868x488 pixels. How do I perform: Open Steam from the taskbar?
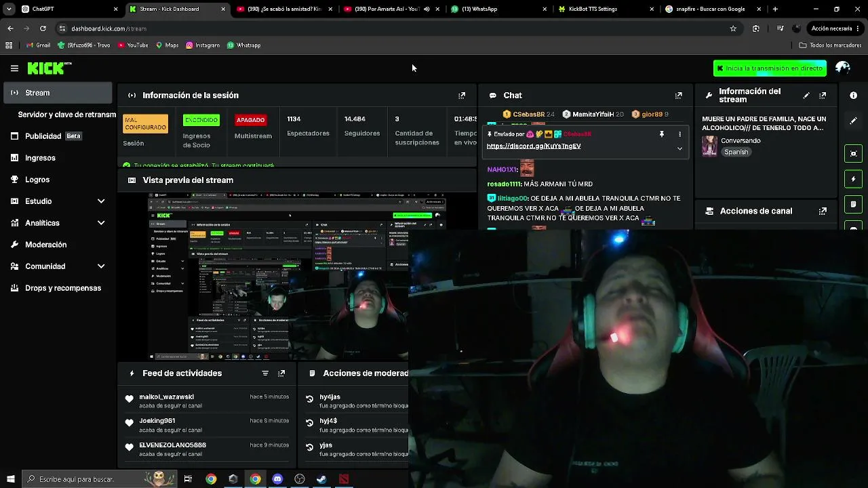(322, 479)
